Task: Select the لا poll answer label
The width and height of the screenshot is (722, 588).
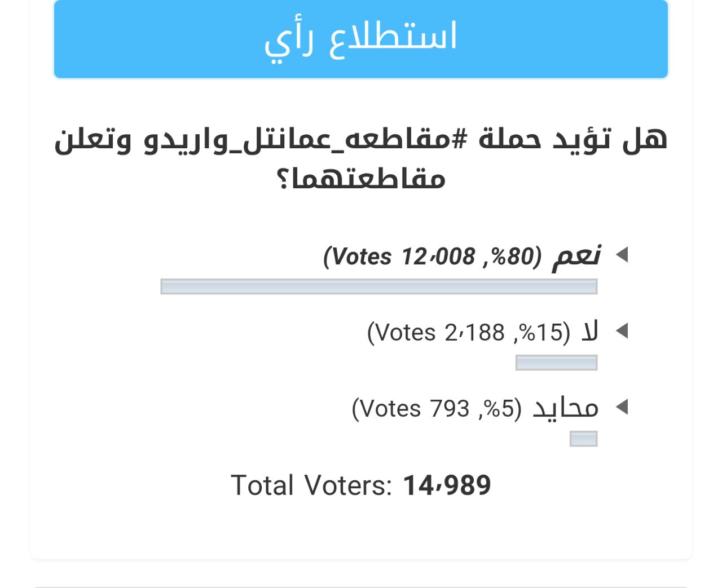Action: pyautogui.click(x=589, y=332)
